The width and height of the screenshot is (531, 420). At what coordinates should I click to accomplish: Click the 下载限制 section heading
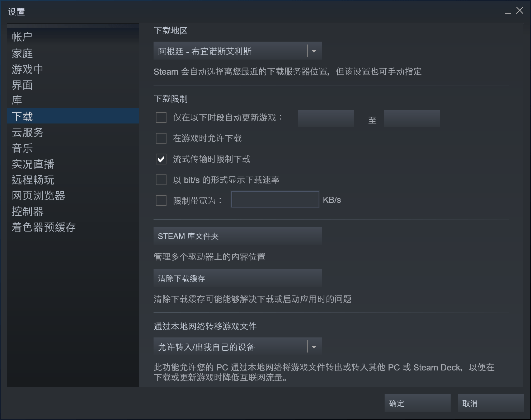point(171,99)
